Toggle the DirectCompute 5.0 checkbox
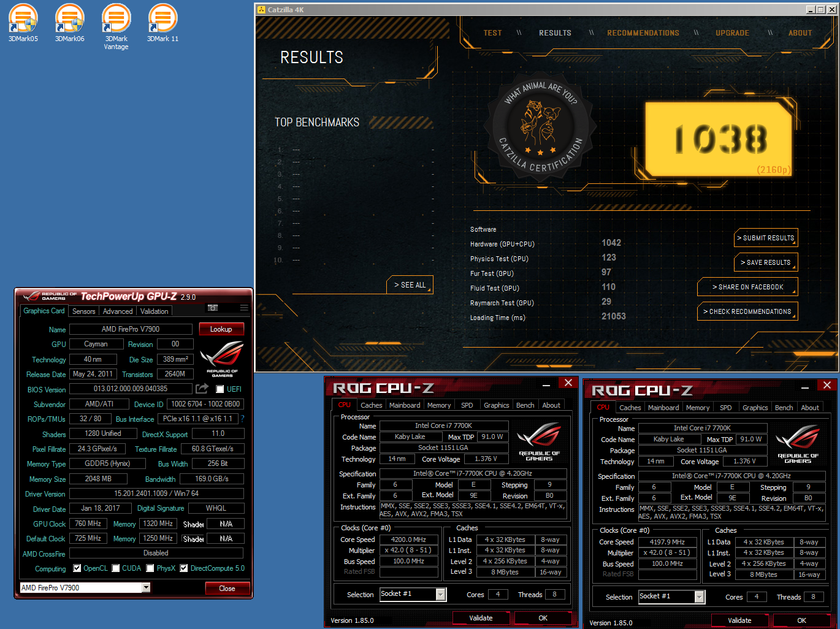Image resolution: width=840 pixels, height=629 pixels. tap(184, 568)
